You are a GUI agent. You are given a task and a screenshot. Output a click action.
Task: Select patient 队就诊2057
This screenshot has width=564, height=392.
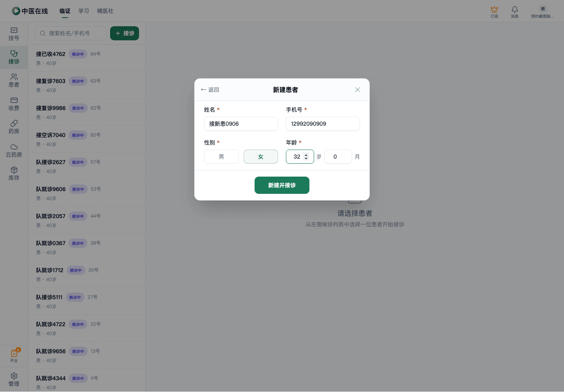click(87, 220)
